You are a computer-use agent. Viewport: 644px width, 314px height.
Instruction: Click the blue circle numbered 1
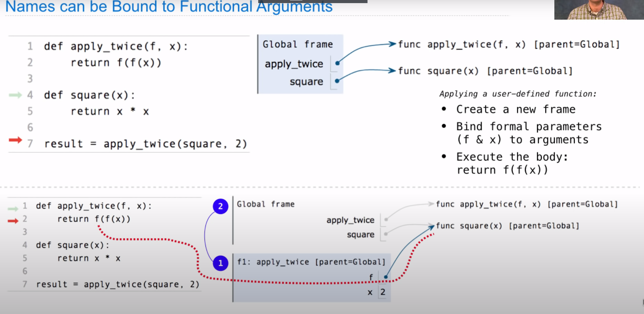tap(220, 263)
